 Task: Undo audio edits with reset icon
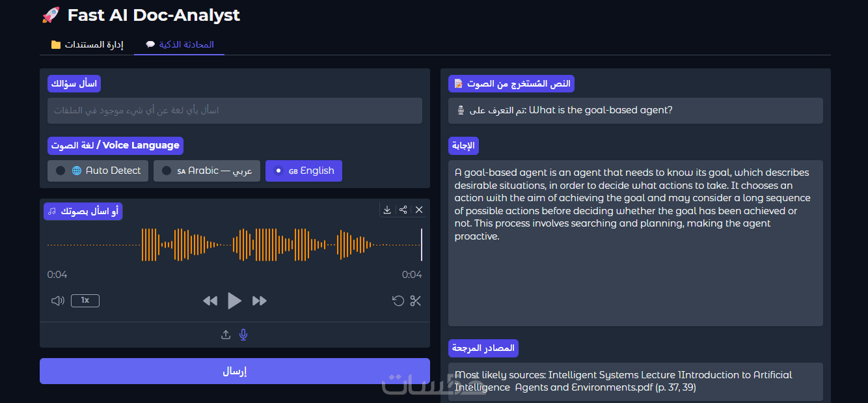398,301
